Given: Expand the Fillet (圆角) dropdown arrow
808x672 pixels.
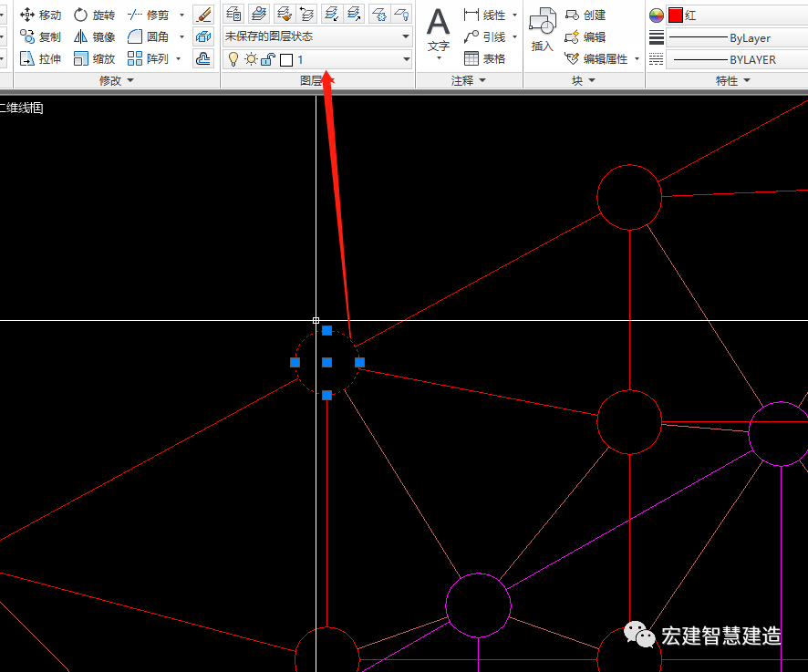Looking at the screenshot, I should (181, 36).
